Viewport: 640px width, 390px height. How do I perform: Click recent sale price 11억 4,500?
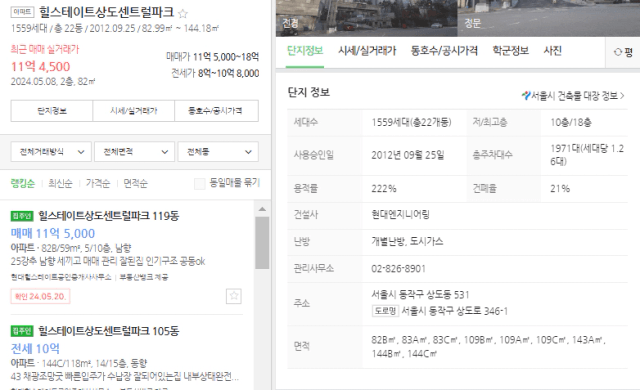tap(40, 66)
